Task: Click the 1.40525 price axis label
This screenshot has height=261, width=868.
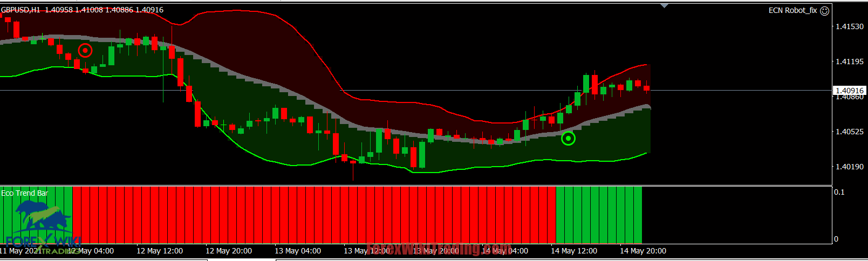Action: (x=849, y=132)
